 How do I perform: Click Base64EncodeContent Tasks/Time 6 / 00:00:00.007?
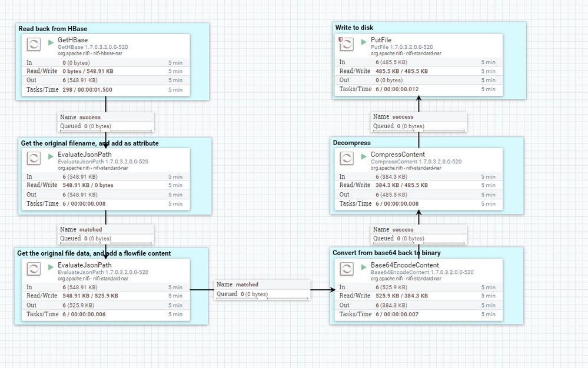click(397, 315)
